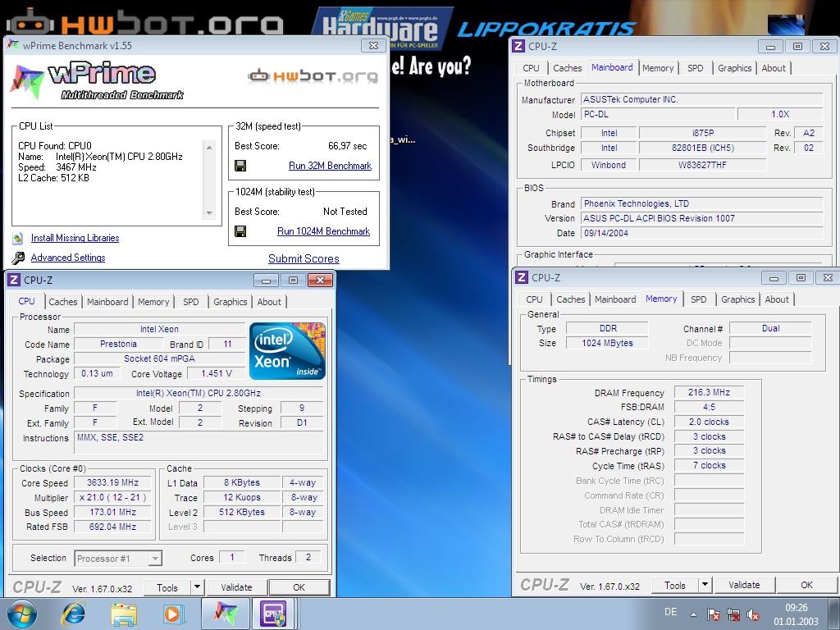Switch to Graphics tab in CPU window
Image resolution: width=840 pixels, height=630 pixels.
231,302
